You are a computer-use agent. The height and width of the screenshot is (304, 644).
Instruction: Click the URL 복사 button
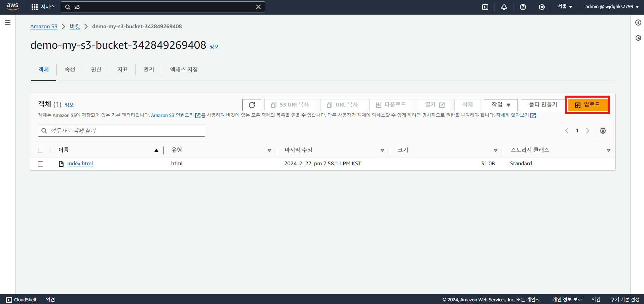coord(343,105)
